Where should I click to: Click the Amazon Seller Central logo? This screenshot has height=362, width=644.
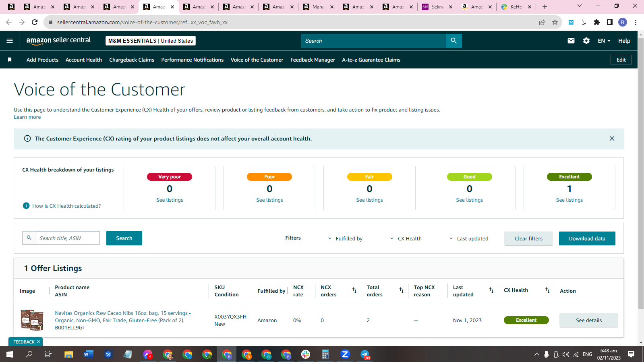(x=58, y=41)
